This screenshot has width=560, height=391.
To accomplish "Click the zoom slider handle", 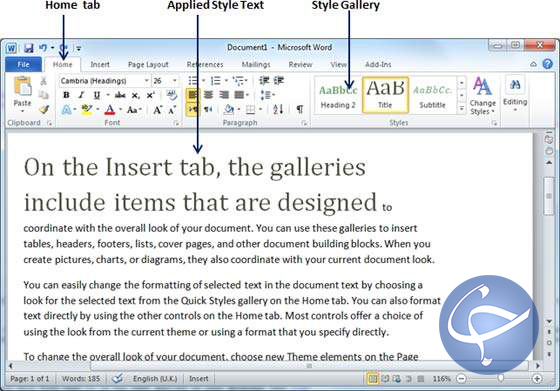I will (x=500, y=379).
